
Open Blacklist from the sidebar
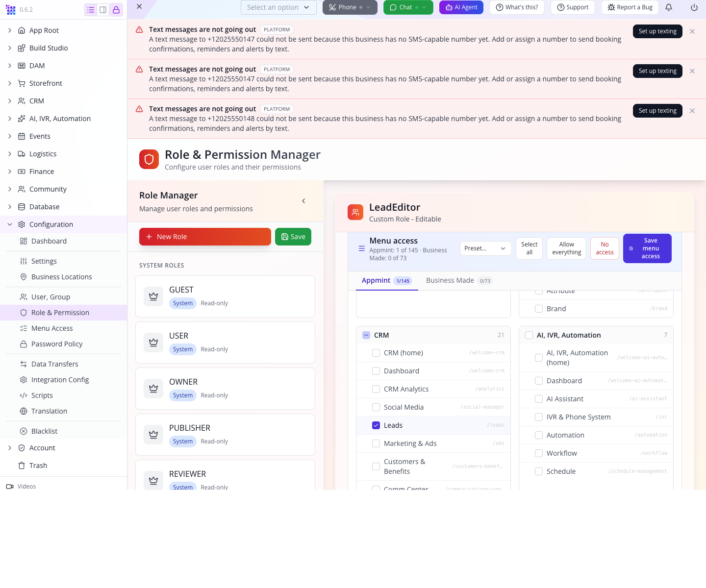64,431
